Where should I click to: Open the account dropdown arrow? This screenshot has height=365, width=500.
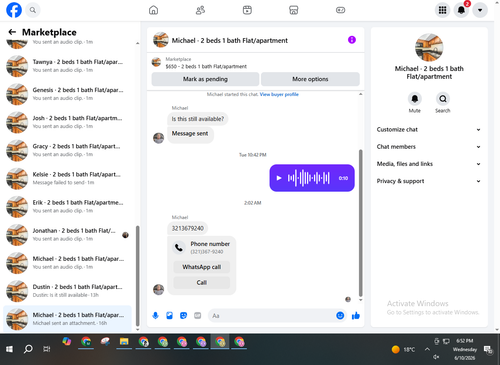[480, 10]
